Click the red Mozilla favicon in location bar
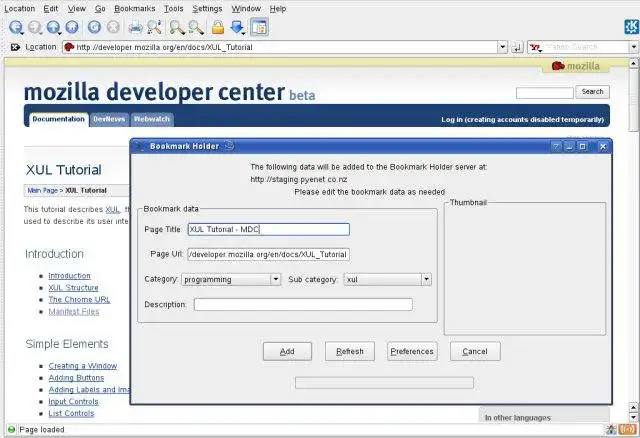 tap(69, 47)
